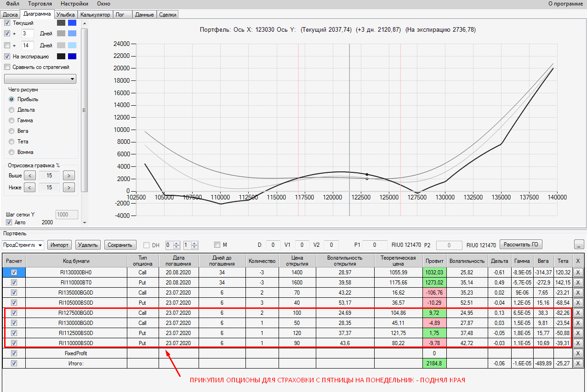Uncheck Расчет for RI110000BT0 row

(x=14, y=283)
